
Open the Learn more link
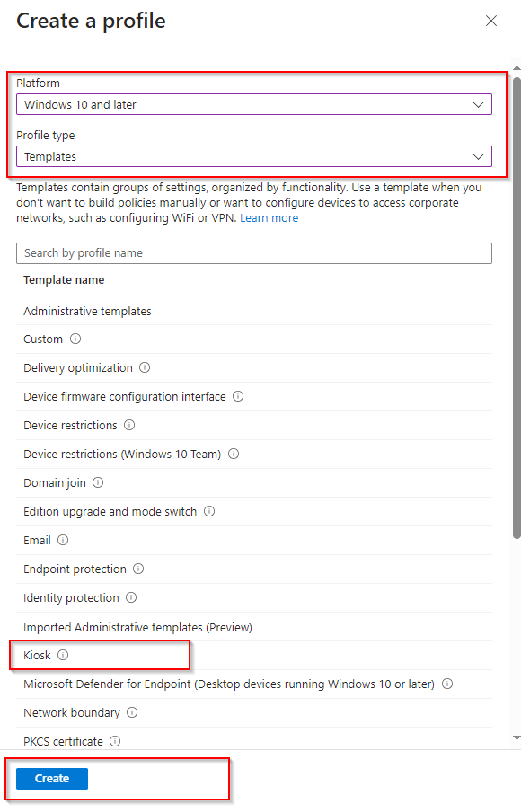(x=269, y=217)
